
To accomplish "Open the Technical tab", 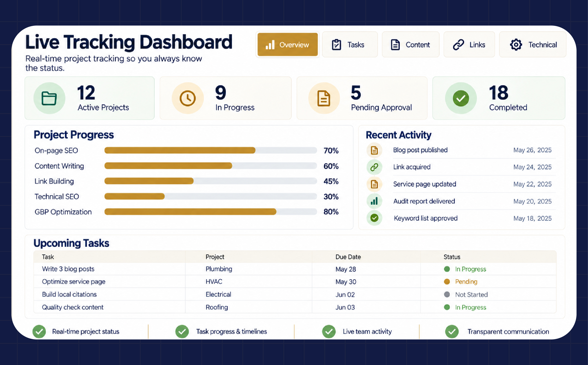I will 533,44.
